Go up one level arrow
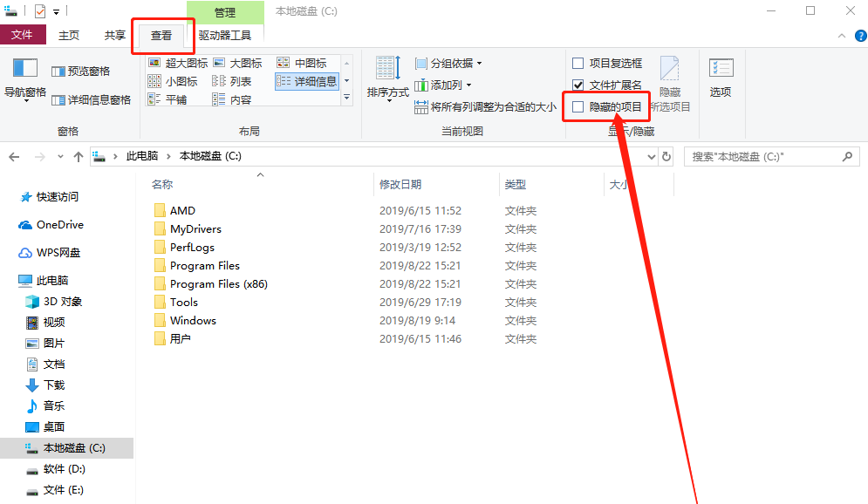 79,157
